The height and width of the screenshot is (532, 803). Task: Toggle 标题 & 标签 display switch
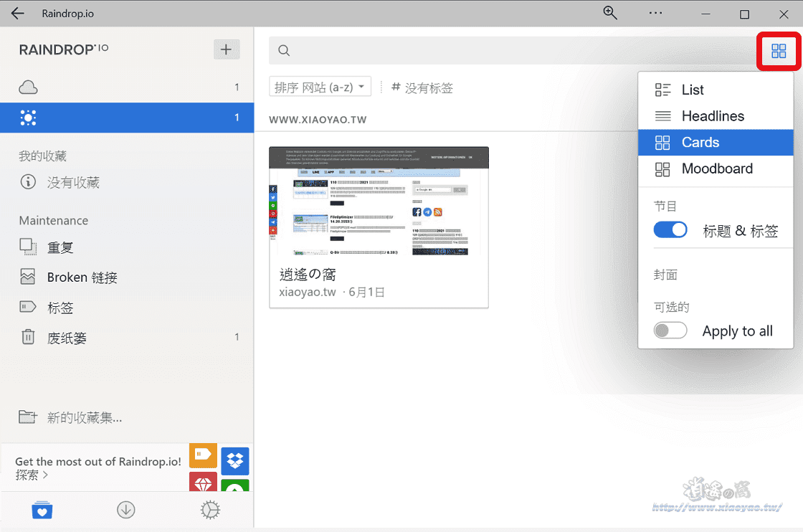[x=670, y=230]
